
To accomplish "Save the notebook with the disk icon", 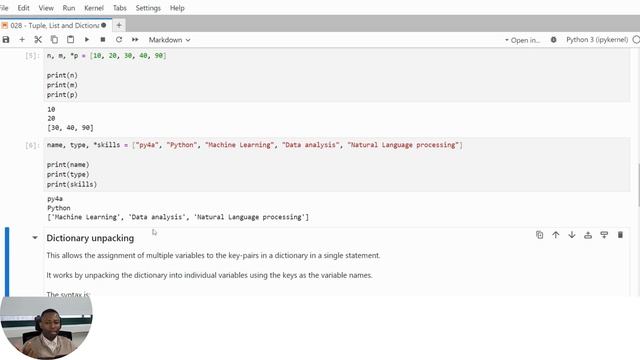I will click(6, 40).
